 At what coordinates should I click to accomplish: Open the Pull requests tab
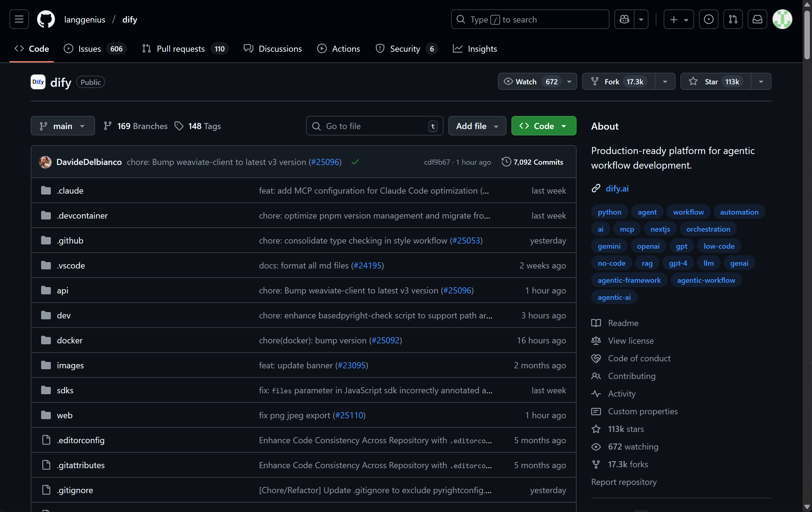(x=185, y=49)
